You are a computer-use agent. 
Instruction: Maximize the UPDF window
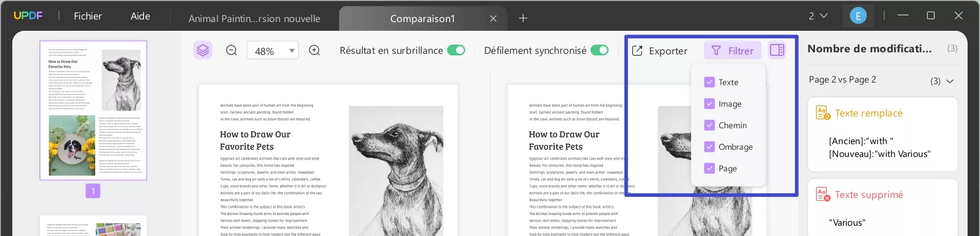click(931, 16)
